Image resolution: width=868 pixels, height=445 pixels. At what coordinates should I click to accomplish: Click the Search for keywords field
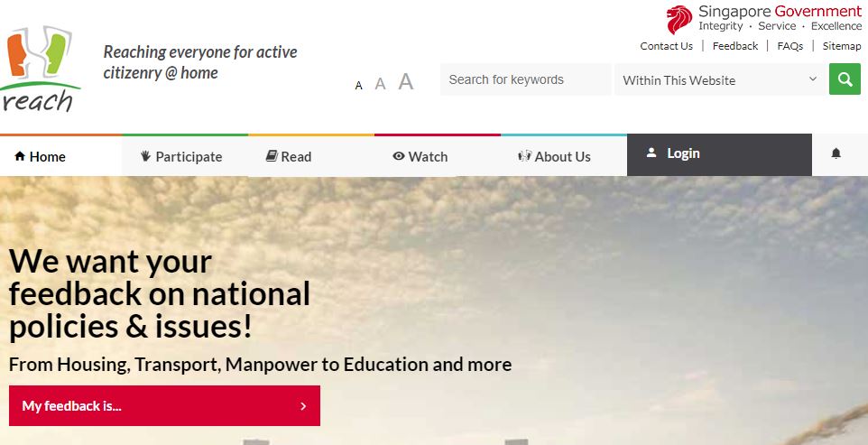tap(525, 79)
